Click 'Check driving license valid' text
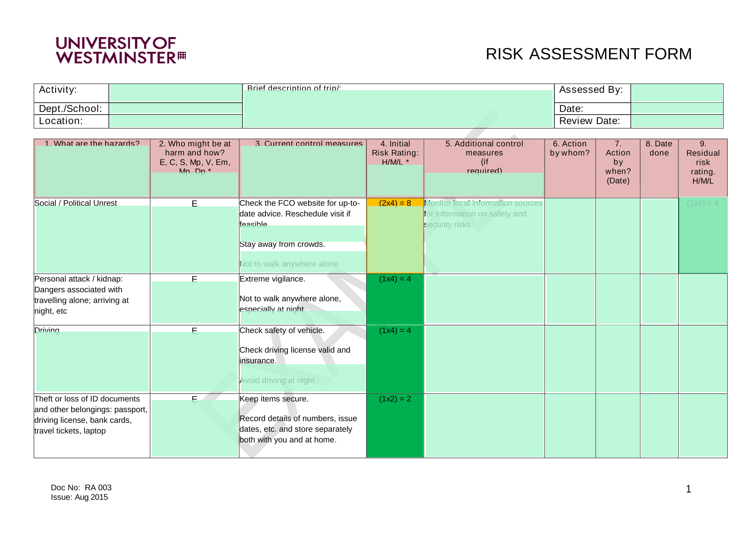756x535 pixels. (295, 355)
